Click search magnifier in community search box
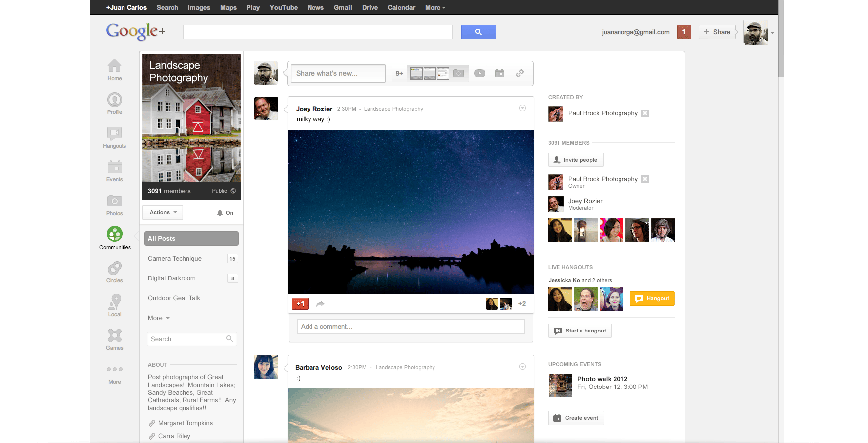 pyautogui.click(x=229, y=339)
